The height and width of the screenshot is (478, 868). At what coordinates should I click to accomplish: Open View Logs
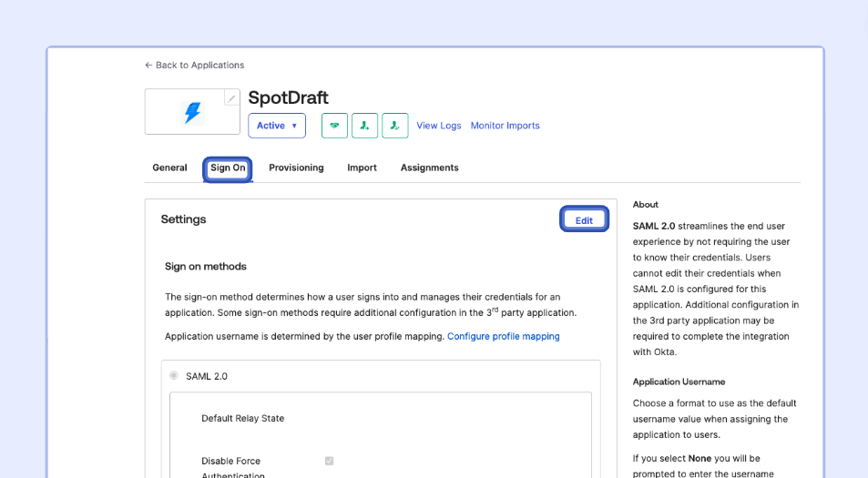coord(438,126)
